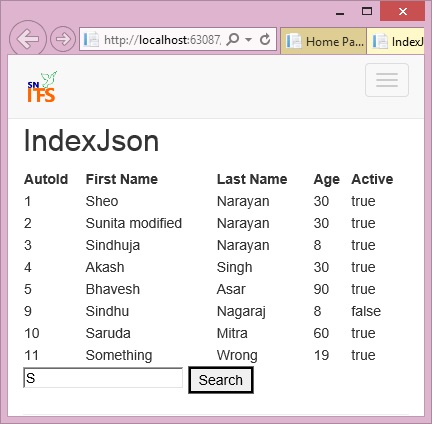The height and width of the screenshot is (424, 432).
Task: Click the magnifier search icon in address bar
Action: point(232,40)
